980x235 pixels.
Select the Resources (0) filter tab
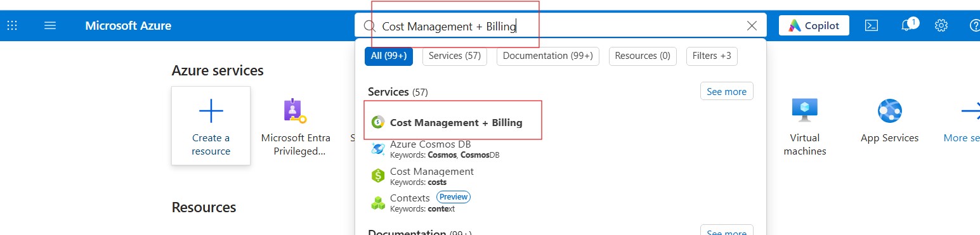coord(643,56)
